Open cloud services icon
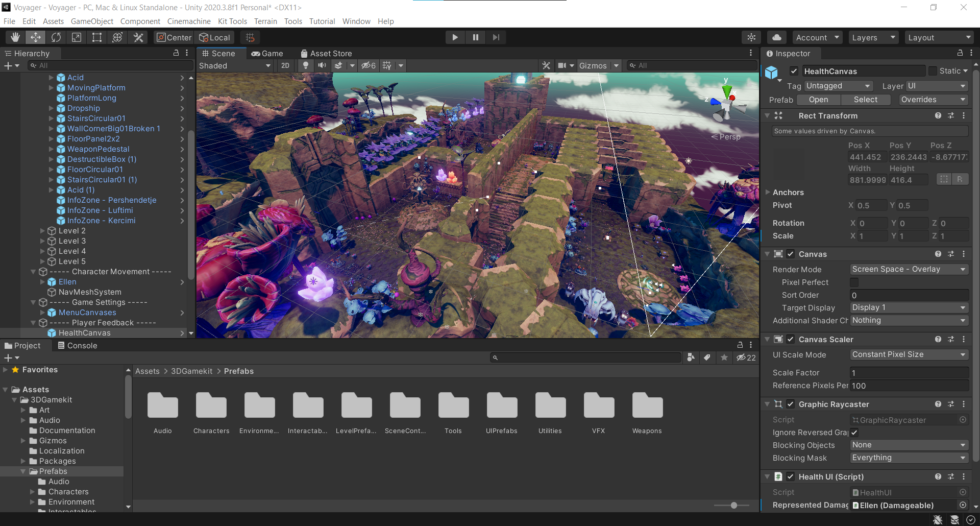This screenshot has width=980, height=526. pyautogui.click(x=776, y=37)
